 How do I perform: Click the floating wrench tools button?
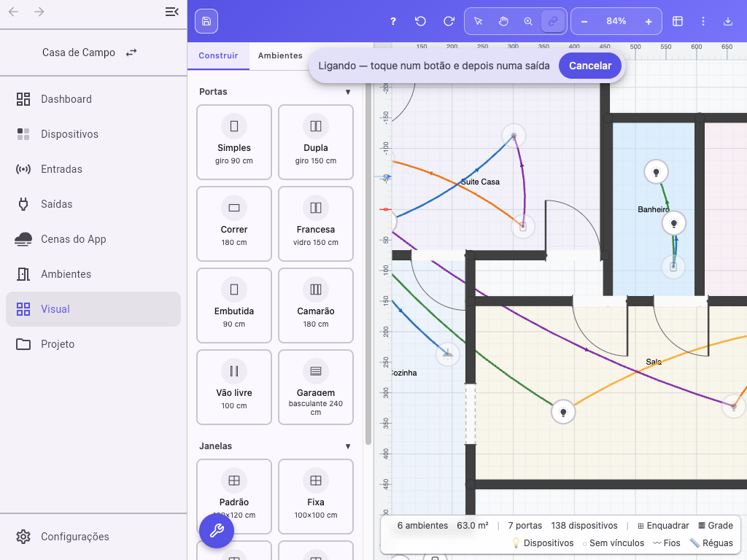pos(217,531)
